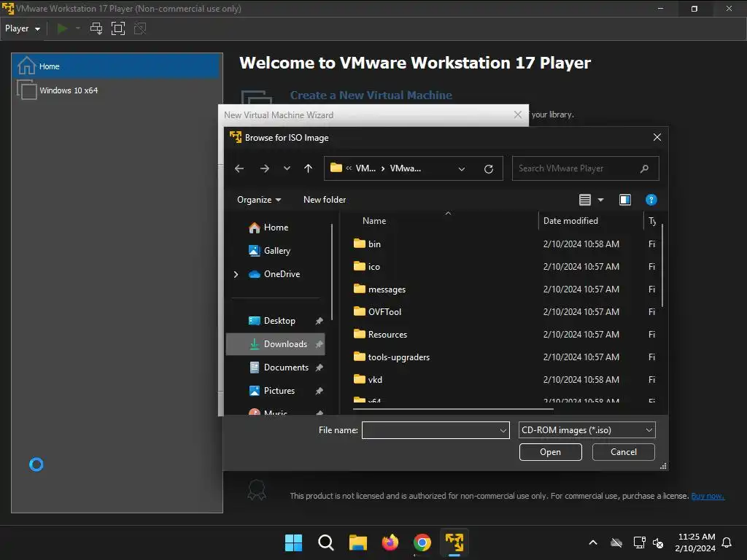Viewport: 747px width, 560px height.
Task: Click the change view list icon
Action: (x=585, y=200)
